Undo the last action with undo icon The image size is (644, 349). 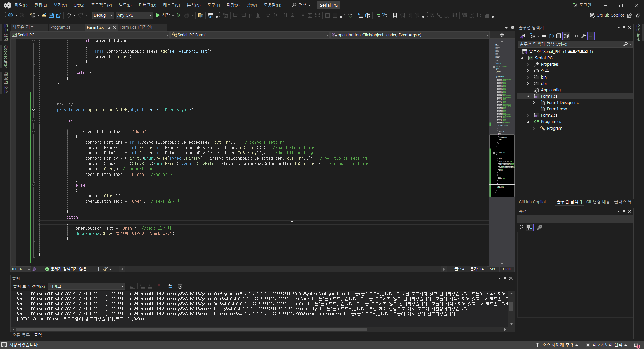pyautogui.click(x=69, y=15)
